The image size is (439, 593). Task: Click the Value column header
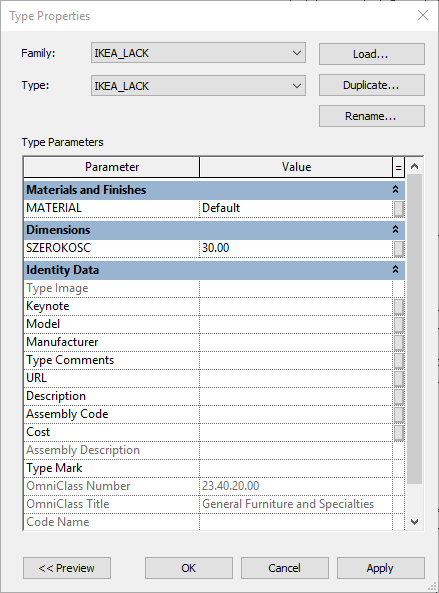pyautogui.click(x=296, y=167)
